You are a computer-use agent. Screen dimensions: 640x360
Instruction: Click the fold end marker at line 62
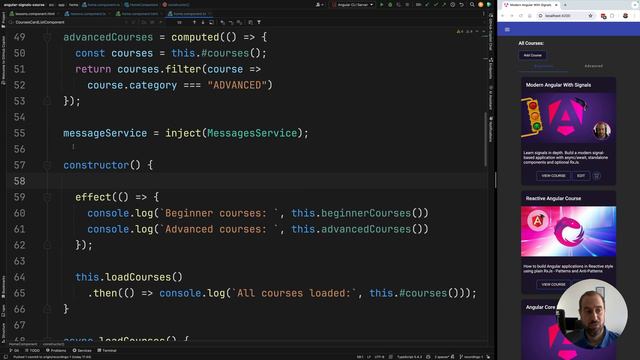coord(47,245)
